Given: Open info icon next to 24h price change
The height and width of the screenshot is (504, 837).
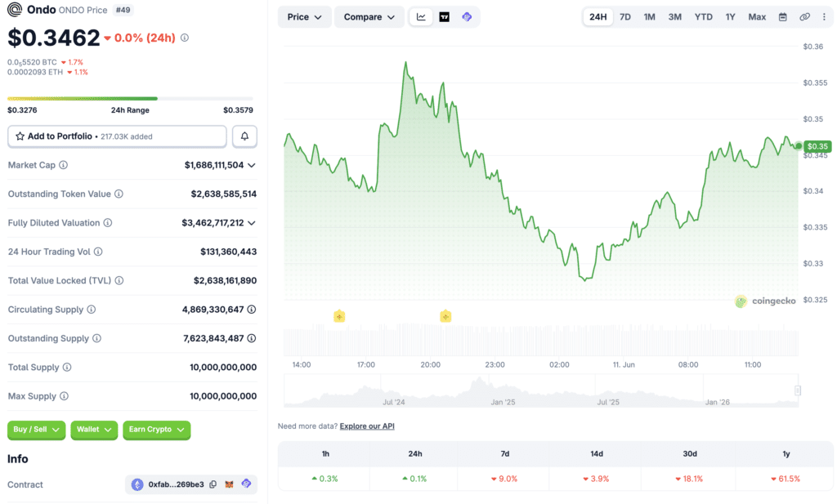Looking at the screenshot, I should pos(185,38).
